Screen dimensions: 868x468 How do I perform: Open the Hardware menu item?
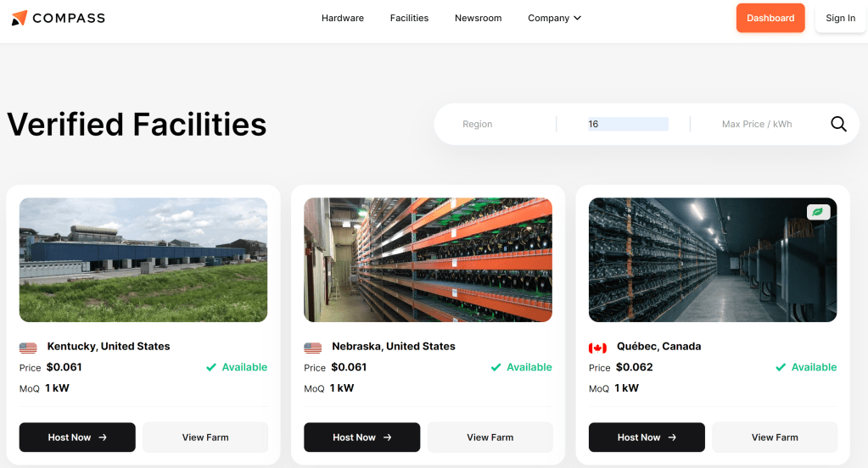[x=343, y=18]
